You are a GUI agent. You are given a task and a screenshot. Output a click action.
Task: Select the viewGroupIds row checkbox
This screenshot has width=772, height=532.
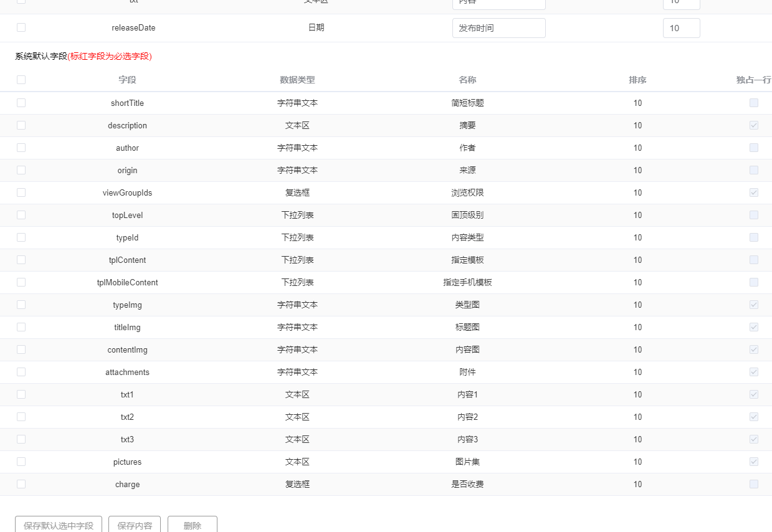click(21, 192)
